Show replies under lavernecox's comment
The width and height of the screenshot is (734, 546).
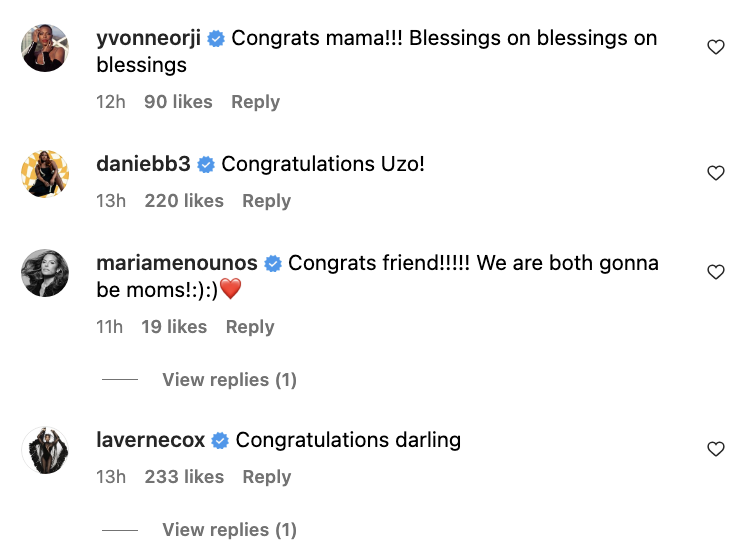coord(229,530)
